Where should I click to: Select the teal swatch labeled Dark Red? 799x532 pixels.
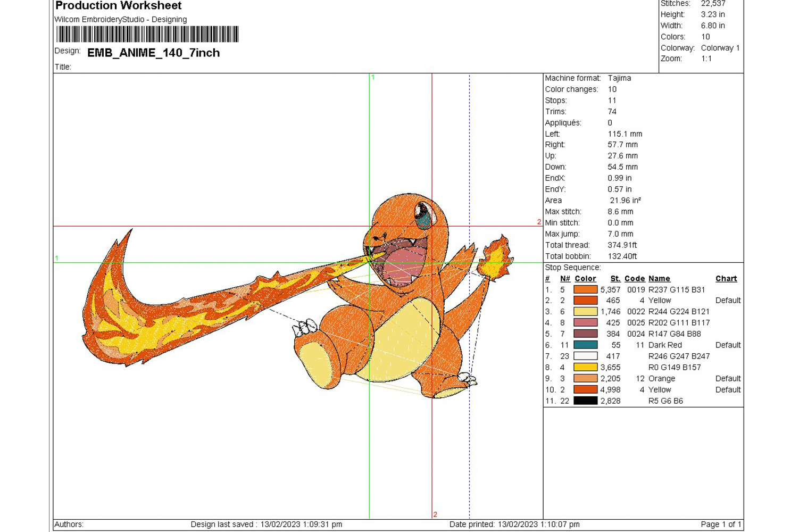tap(585, 345)
